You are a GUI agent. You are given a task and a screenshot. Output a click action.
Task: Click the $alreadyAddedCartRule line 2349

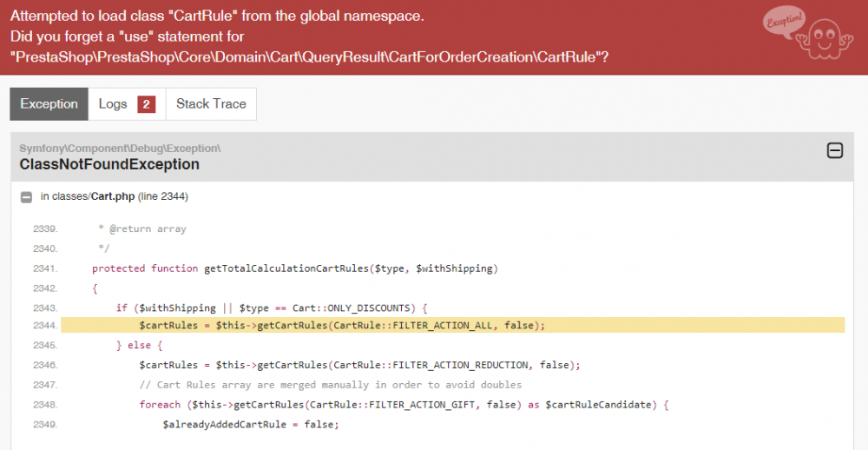250,425
